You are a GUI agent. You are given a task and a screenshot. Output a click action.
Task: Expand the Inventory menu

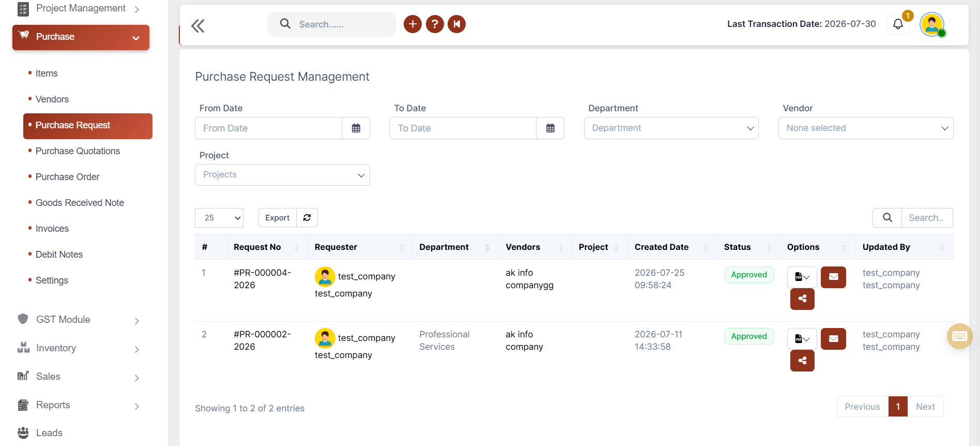click(79, 348)
